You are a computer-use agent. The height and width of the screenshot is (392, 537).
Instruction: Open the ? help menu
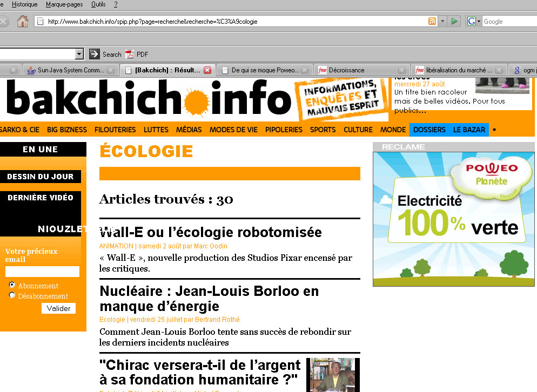116,4
